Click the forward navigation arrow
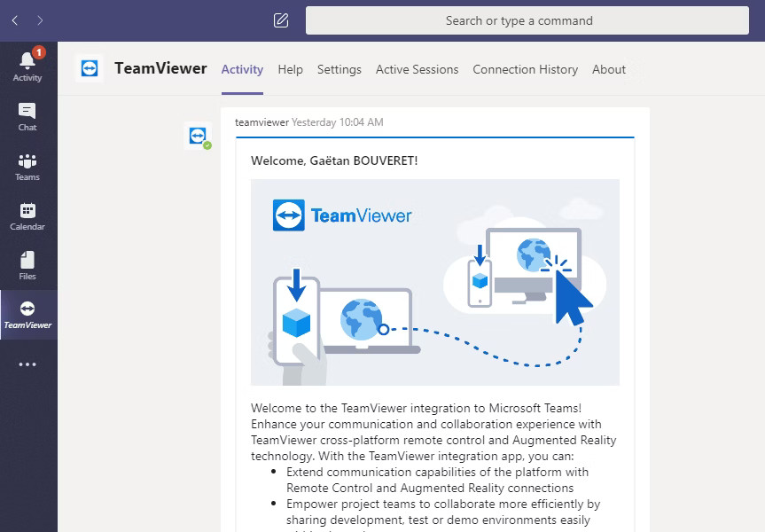 40,20
